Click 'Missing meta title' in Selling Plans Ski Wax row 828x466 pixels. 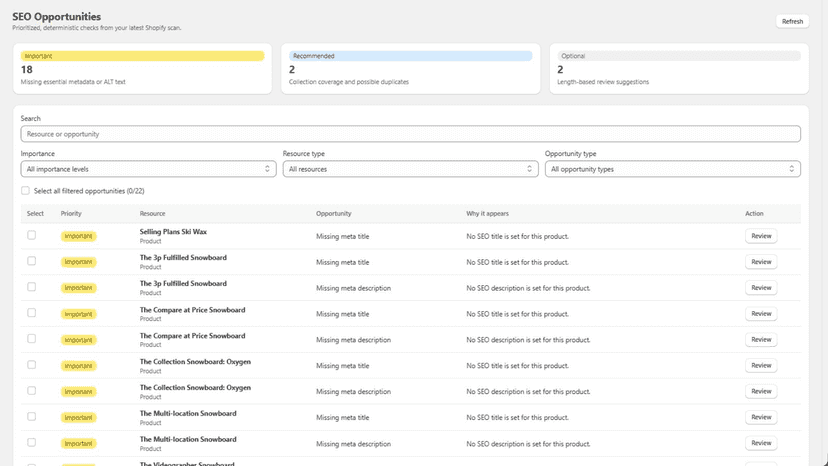pyautogui.click(x=343, y=236)
